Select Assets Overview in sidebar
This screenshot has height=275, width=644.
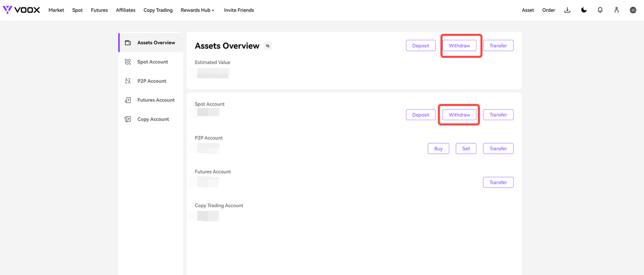click(x=150, y=43)
